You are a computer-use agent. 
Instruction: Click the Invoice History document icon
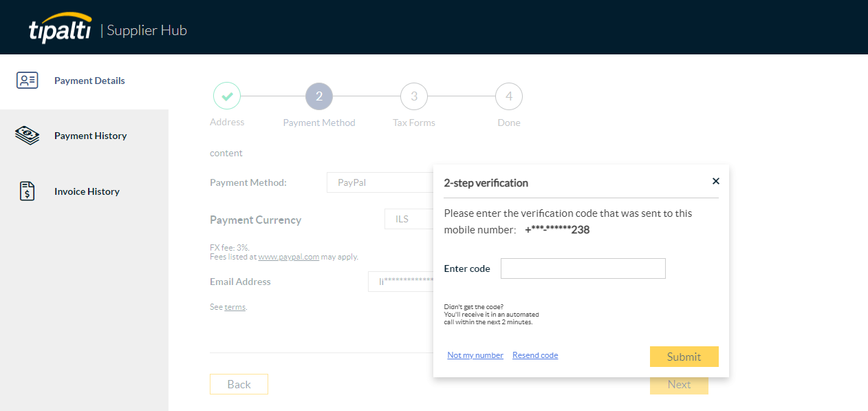(x=27, y=191)
